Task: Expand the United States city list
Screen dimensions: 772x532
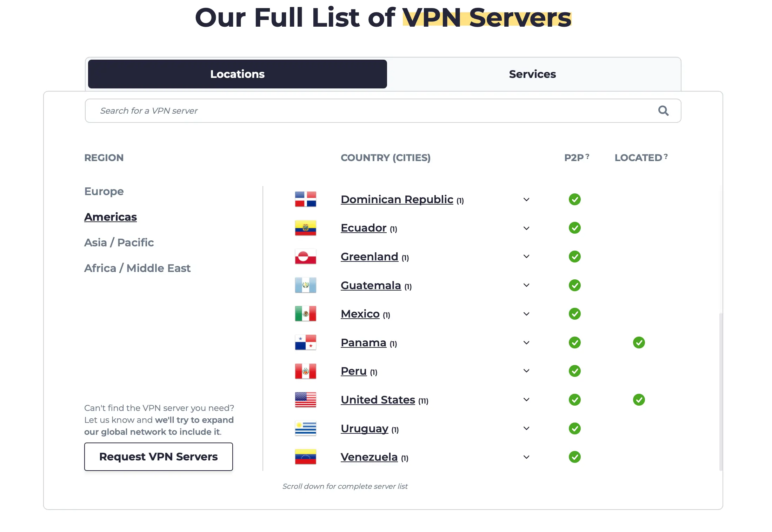Action: (x=526, y=399)
